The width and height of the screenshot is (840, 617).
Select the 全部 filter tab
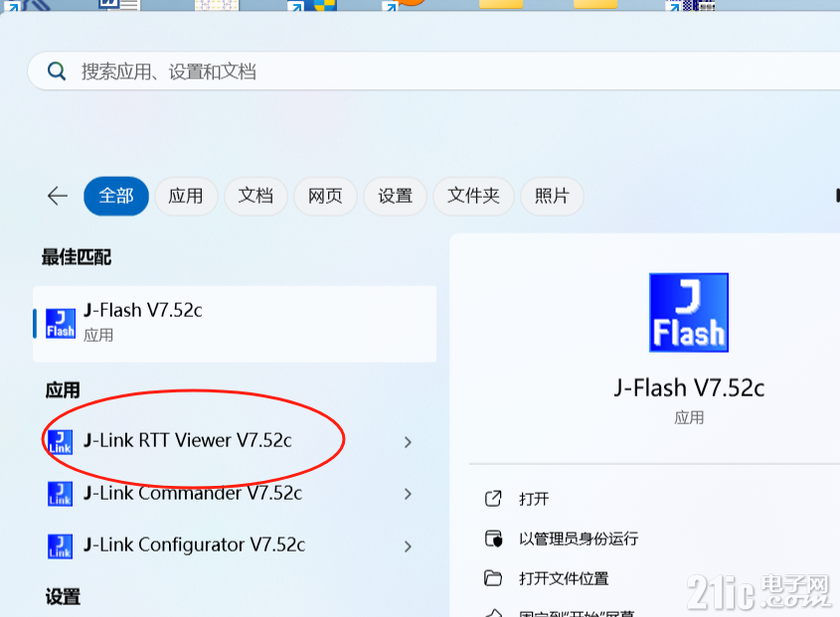point(116,196)
